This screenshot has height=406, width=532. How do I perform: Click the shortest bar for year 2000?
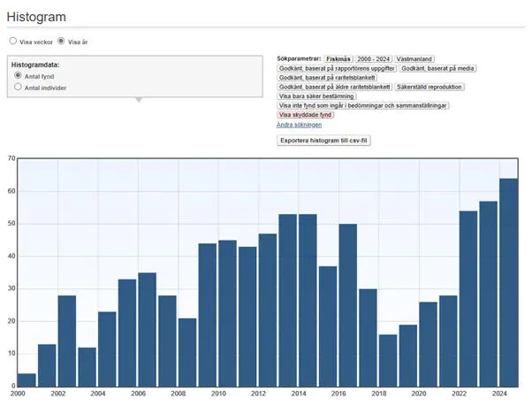[x=27, y=379]
